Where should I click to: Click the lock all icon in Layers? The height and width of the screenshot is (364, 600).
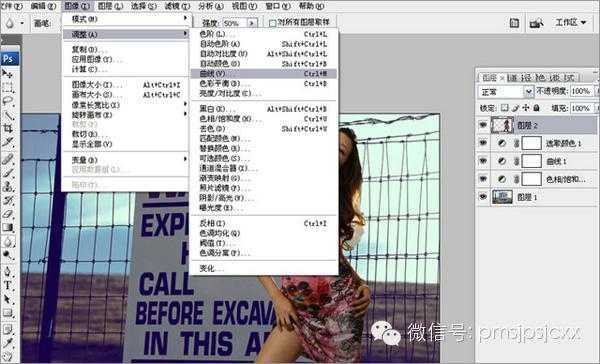[x=536, y=108]
